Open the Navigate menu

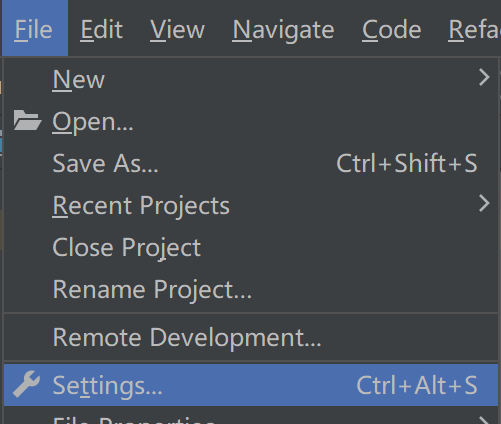(x=283, y=30)
